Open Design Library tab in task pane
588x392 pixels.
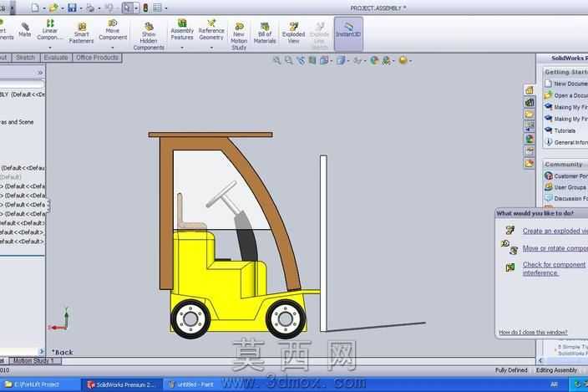[530, 102]
